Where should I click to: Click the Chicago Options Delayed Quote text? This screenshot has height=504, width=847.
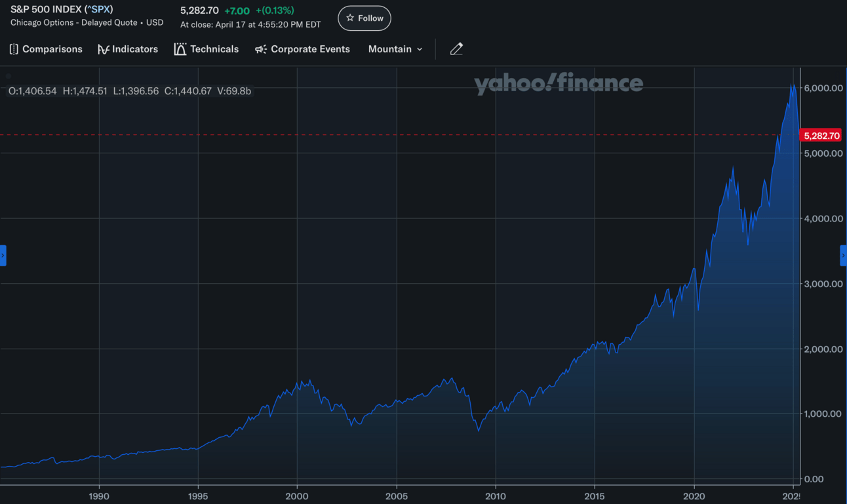(x=87, y=22)
